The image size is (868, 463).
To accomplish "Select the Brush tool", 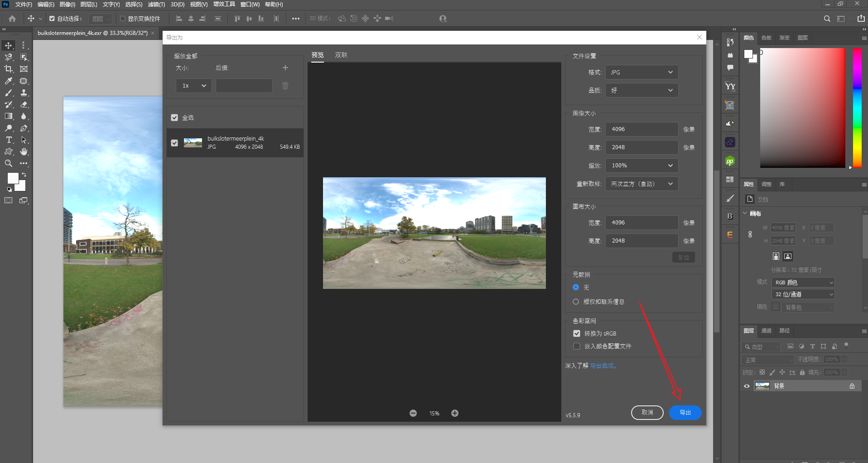I will click(x=9, y=93).
